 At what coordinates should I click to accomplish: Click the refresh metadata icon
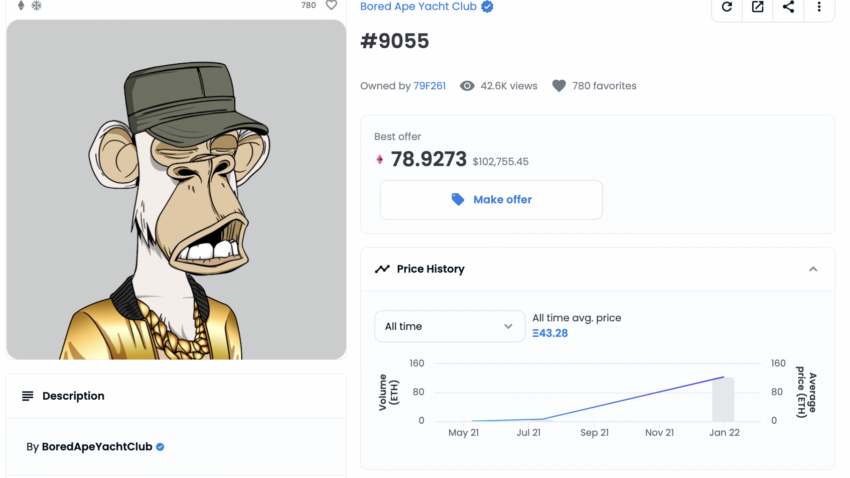point(727,7)
